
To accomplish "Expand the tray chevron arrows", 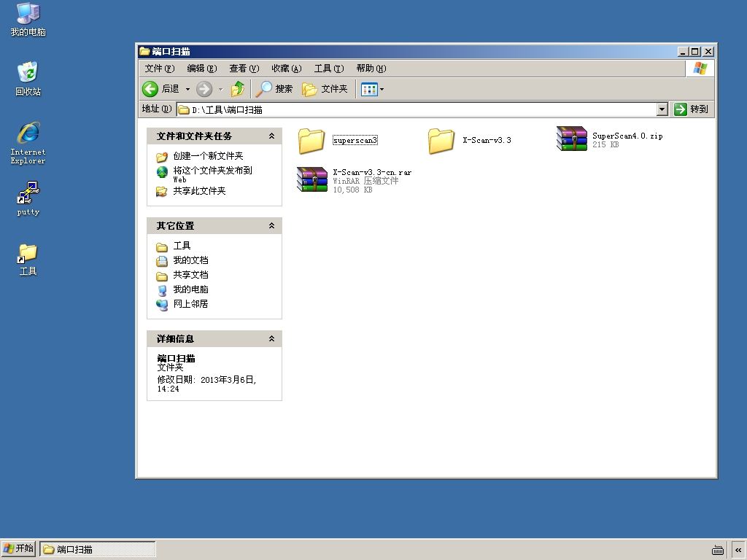I will point(738,550).
